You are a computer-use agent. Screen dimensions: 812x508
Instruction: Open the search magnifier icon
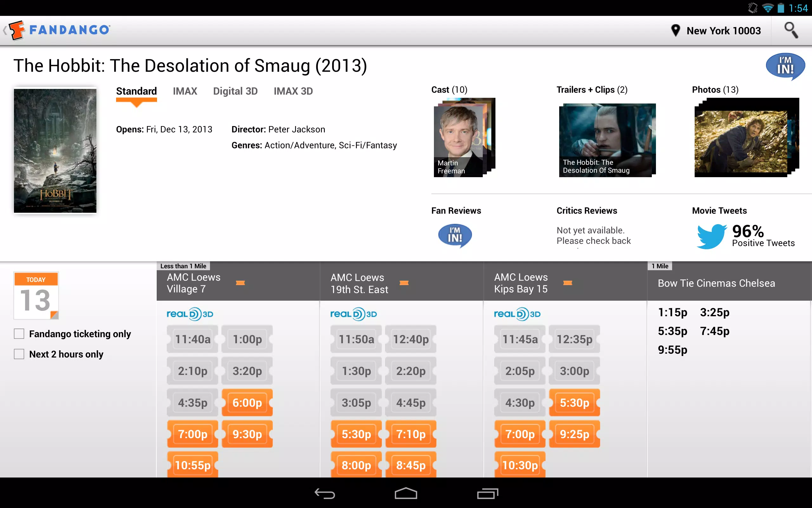[791, 30]
